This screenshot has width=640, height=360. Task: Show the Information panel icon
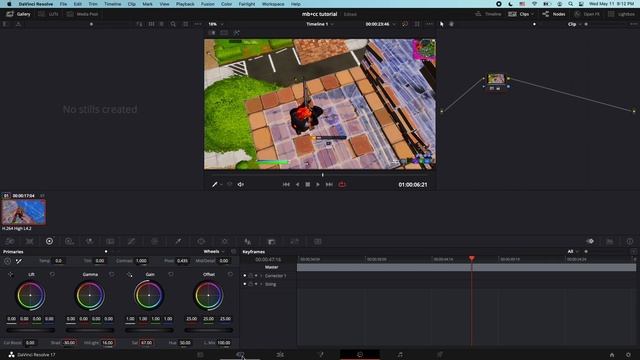pos(630,241)
